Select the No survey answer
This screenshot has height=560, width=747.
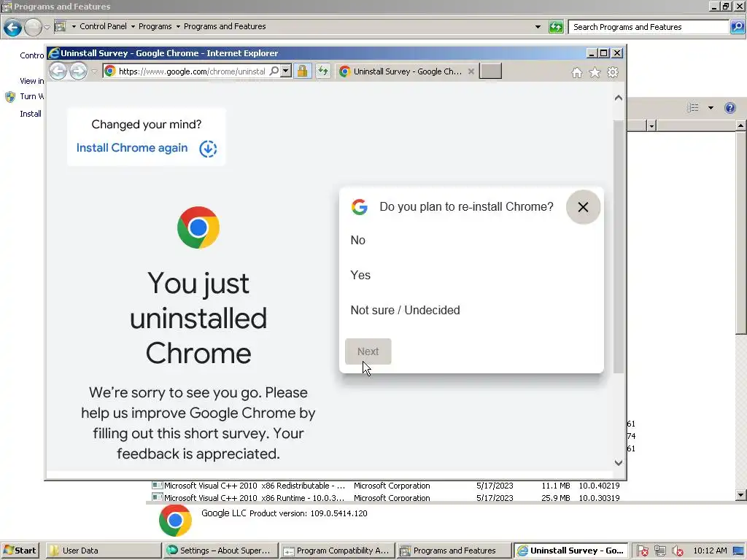click(357, 240)
